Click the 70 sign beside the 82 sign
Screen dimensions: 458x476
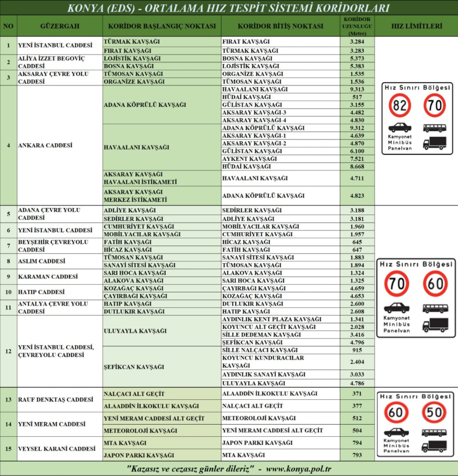(435, 105)
